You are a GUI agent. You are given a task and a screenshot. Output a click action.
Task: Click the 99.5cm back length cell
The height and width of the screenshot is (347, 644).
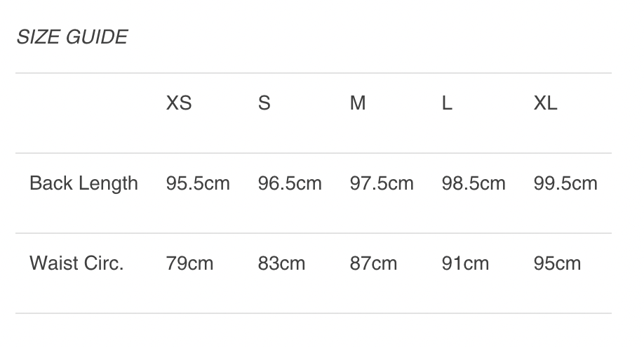tap(565, 183)
